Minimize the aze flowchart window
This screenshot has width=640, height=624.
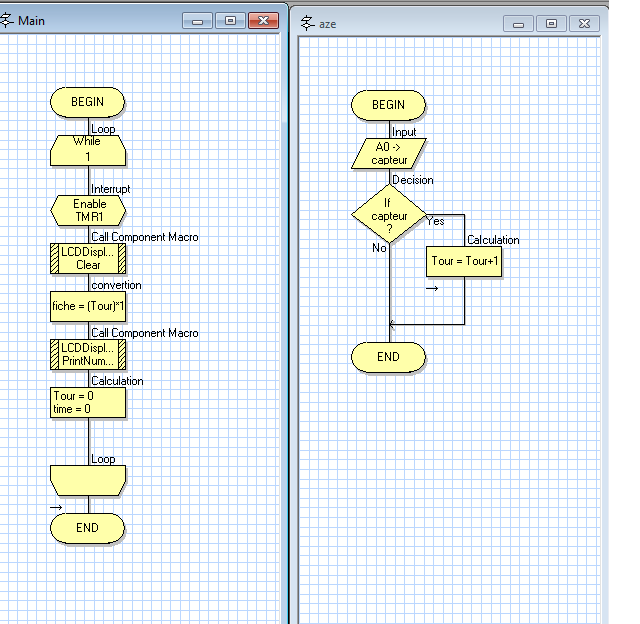[518, 24]
